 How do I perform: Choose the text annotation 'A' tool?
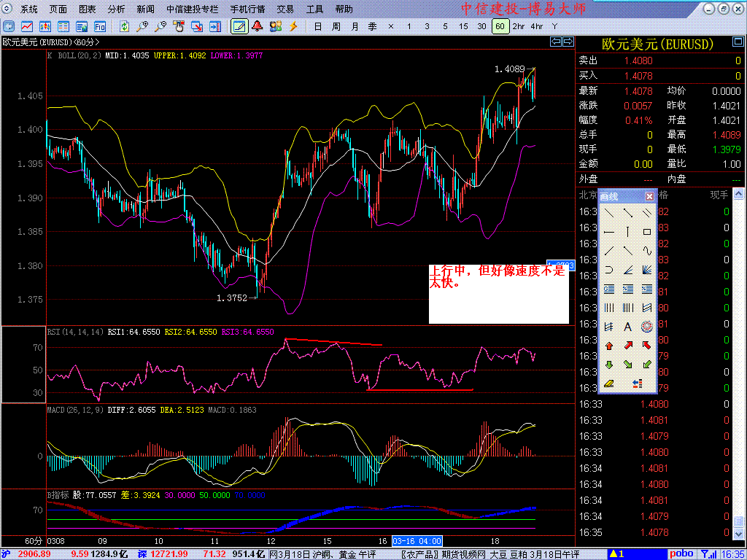627,327
